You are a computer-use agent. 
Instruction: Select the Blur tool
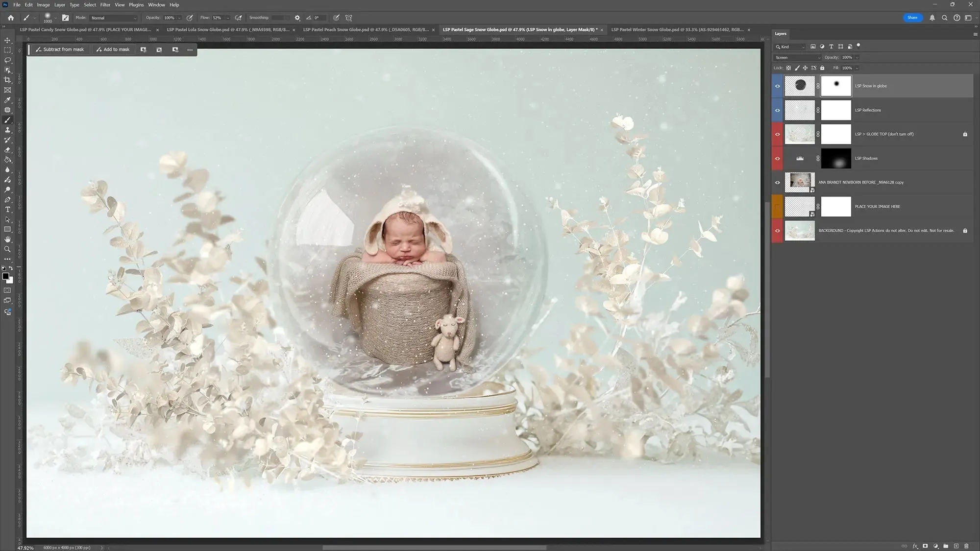[x=7, y=169]
